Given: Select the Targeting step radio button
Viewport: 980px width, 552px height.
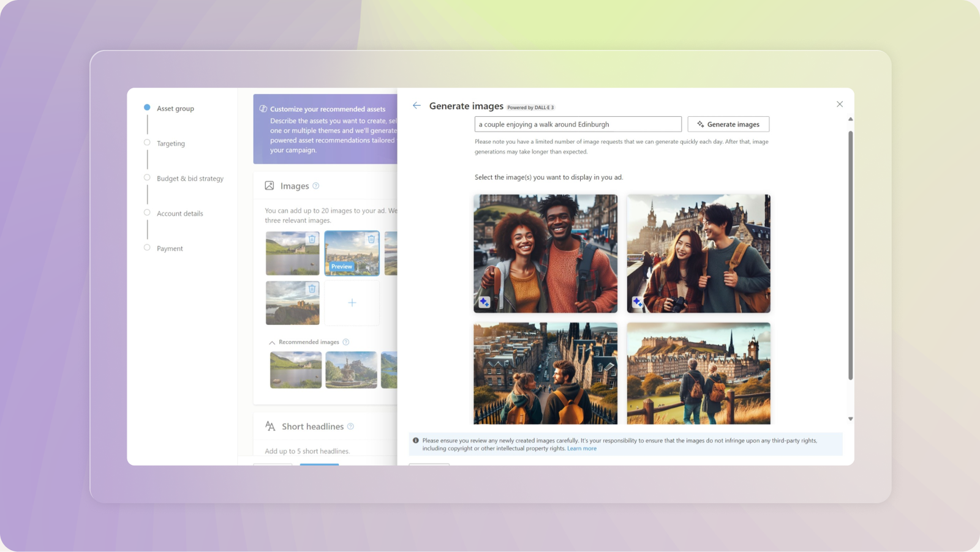Looking at the screenshot, I should point(147,141).
